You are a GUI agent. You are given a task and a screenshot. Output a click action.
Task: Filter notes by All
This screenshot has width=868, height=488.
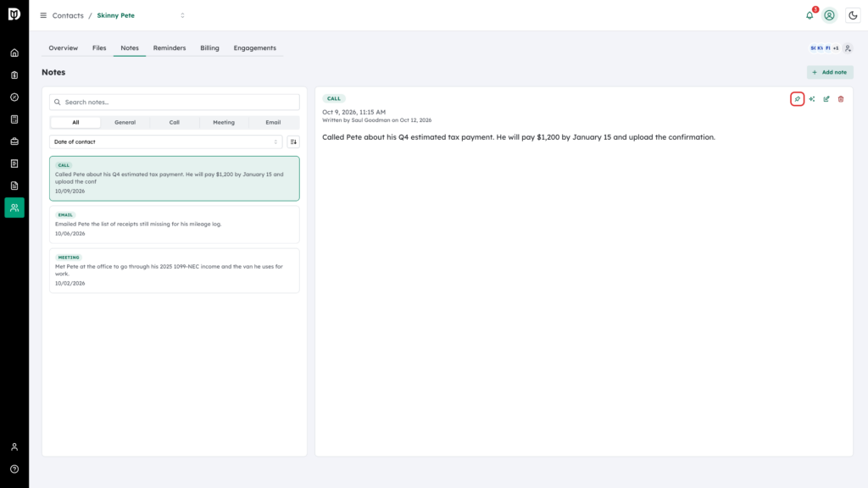pos(75,122)
